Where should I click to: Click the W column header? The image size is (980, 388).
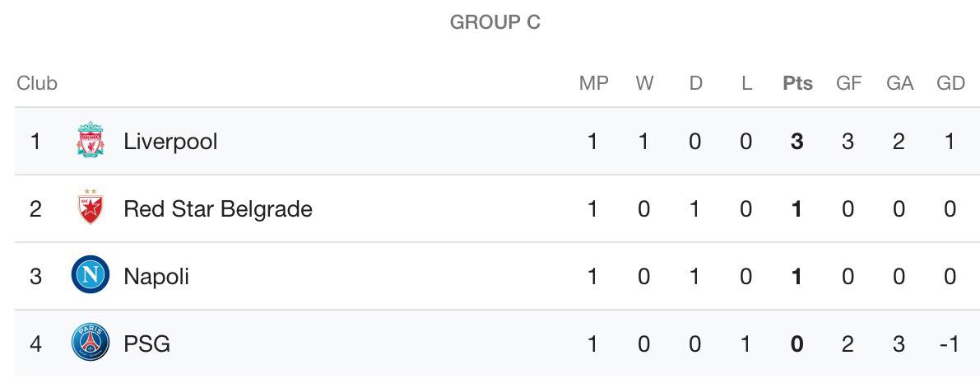pos(644,83)
